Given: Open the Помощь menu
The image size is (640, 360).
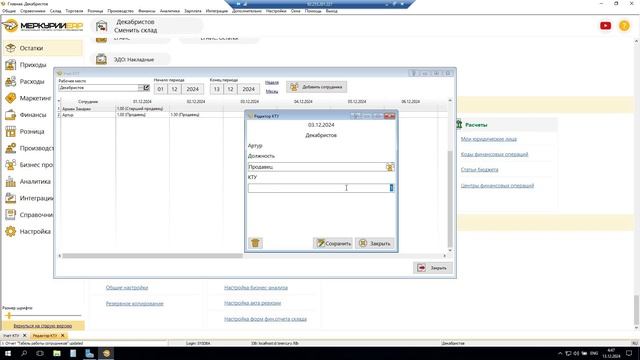Looking at the screenshot, I should pyautogui.click(x=313, y=11).
